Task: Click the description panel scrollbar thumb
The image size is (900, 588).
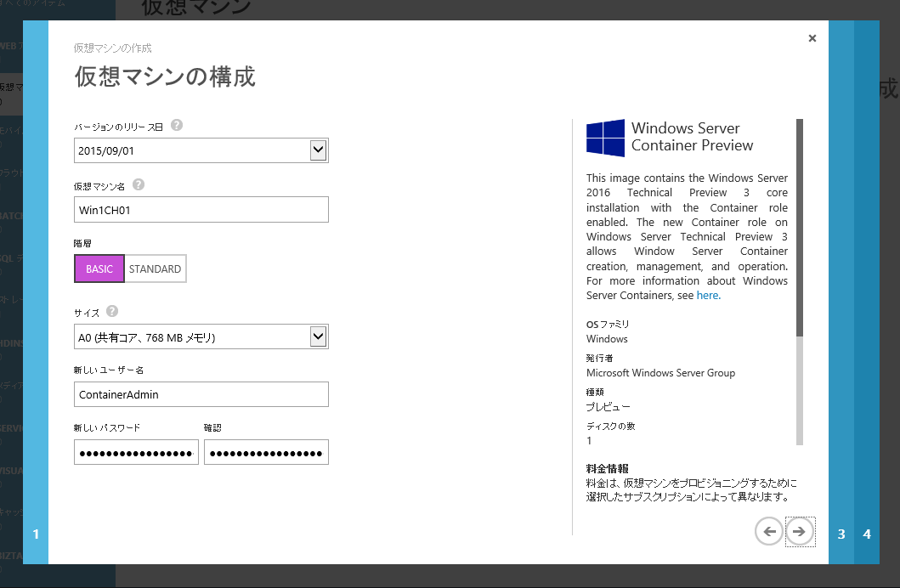Action: coord(800,228)
